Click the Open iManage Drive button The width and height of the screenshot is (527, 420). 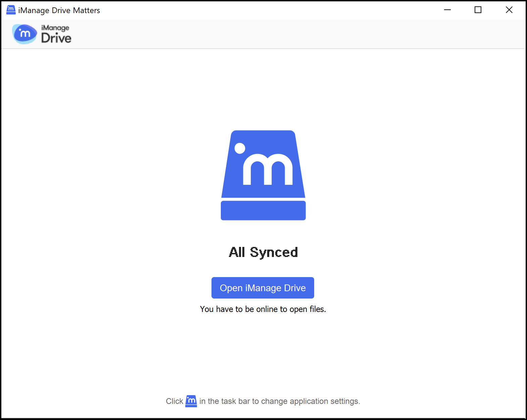262,288
